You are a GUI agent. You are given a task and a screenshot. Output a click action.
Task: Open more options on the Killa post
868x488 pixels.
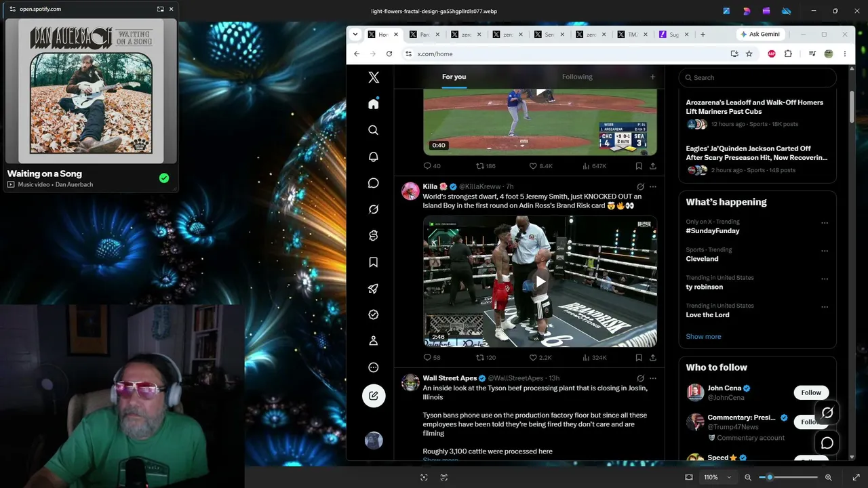pos(653,187)
